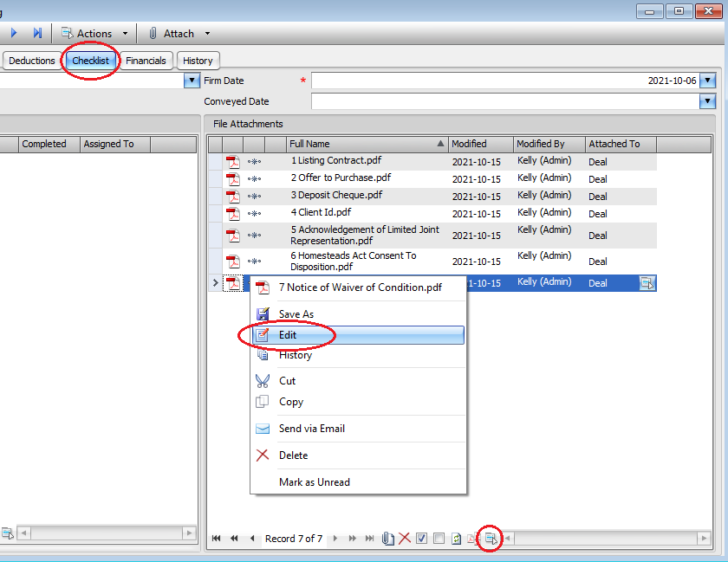This screenshot has height=562, width=728.
Task: Toggle the unchecked checkbox in bottom toolbar
Action: click(439, 538)
